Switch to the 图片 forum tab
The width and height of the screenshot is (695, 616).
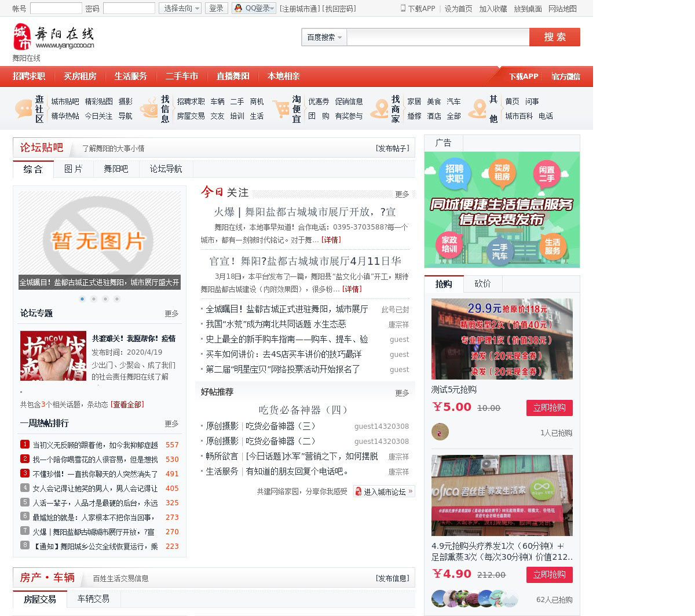(74, 169)
